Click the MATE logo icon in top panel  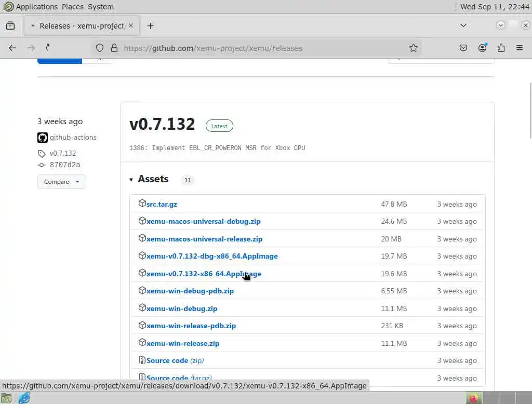click(8, 6)
